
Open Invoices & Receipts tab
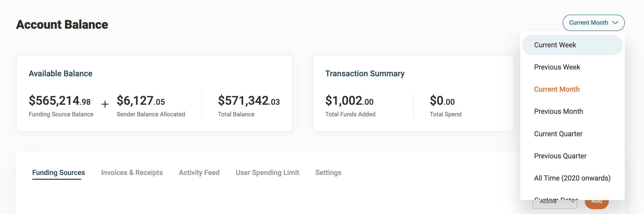click(132, 173)
